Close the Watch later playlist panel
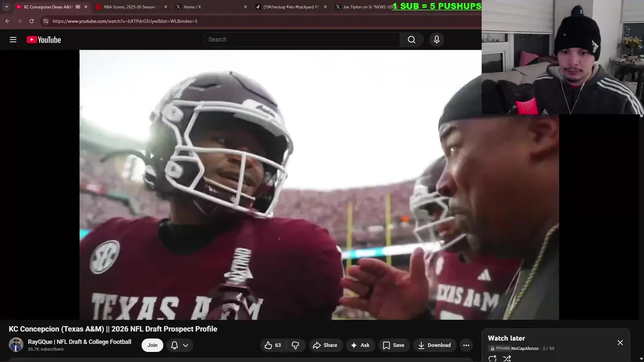Viewport: 644px width, 362px height. click(620, 342)
